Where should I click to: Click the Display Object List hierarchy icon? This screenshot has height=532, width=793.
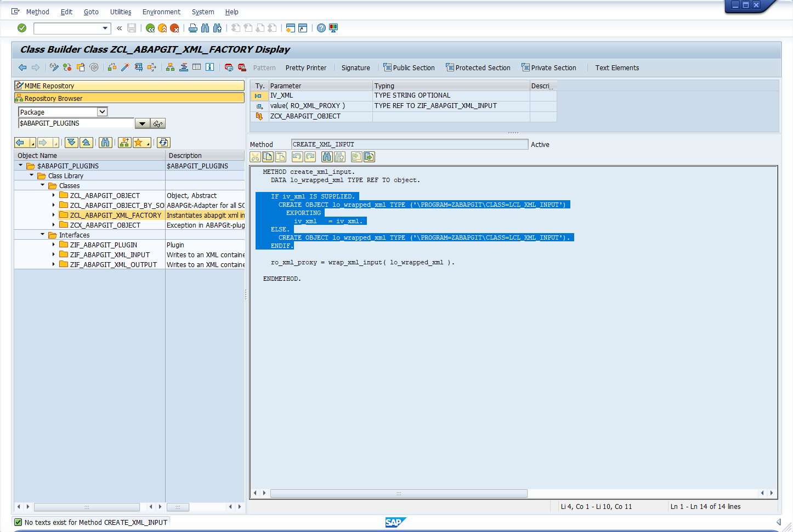pyautogui.click(x=170, y=67)
